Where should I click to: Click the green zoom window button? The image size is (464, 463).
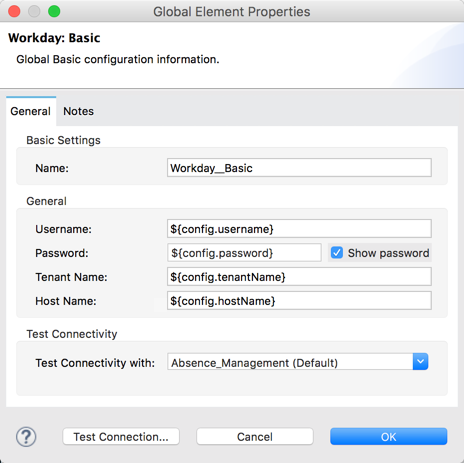pos(54,11)
